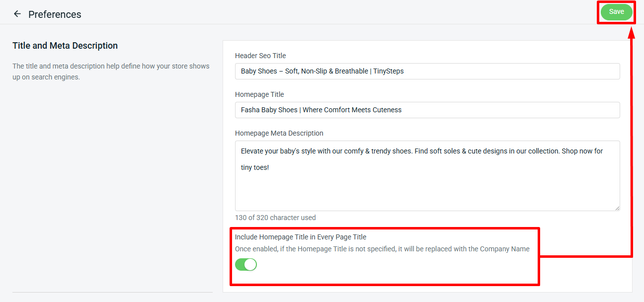The height and width of the screenshot is (302, 644).
Task: Click the Homepage Meta Description label
Action: (279, 133)
